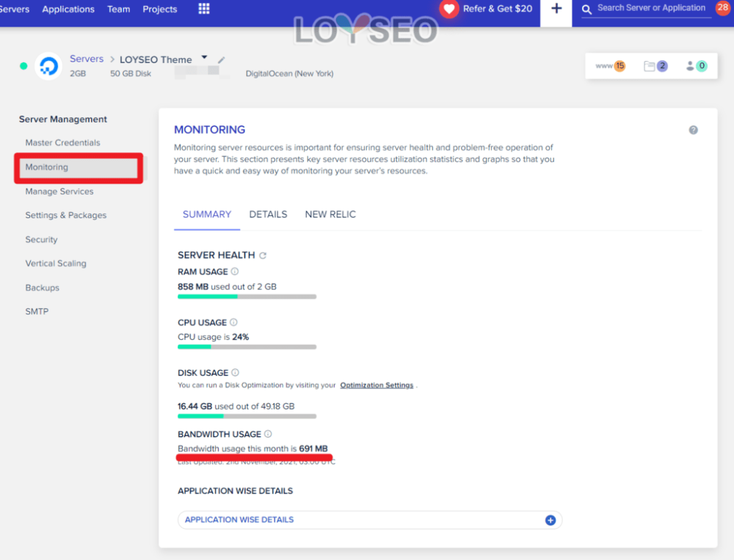Image resolution: width=734 pixels, height=560 pixels.
Task: Click the RAM usage progress bar
Action: (x=247, y=297)
